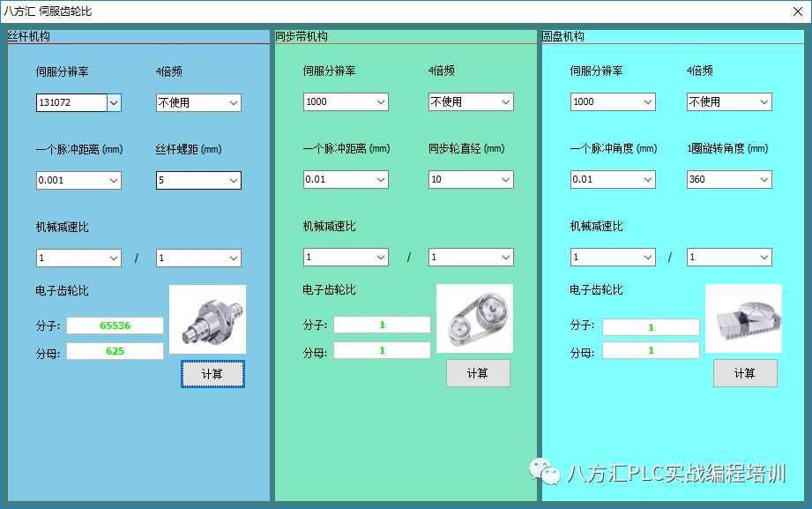
Task: Open 4倍频 dropdown in 丝杆机构 panel
Action: [x=233, y=102]
